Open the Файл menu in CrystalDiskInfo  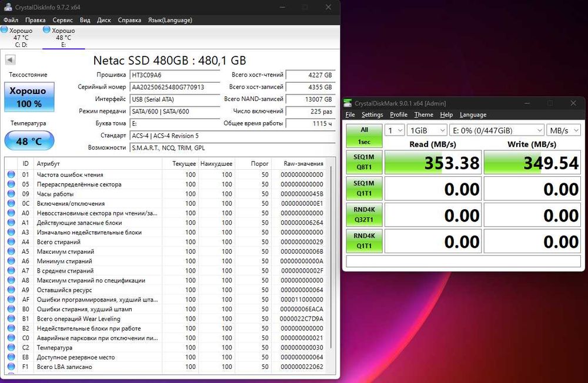(x=11, y=20)
